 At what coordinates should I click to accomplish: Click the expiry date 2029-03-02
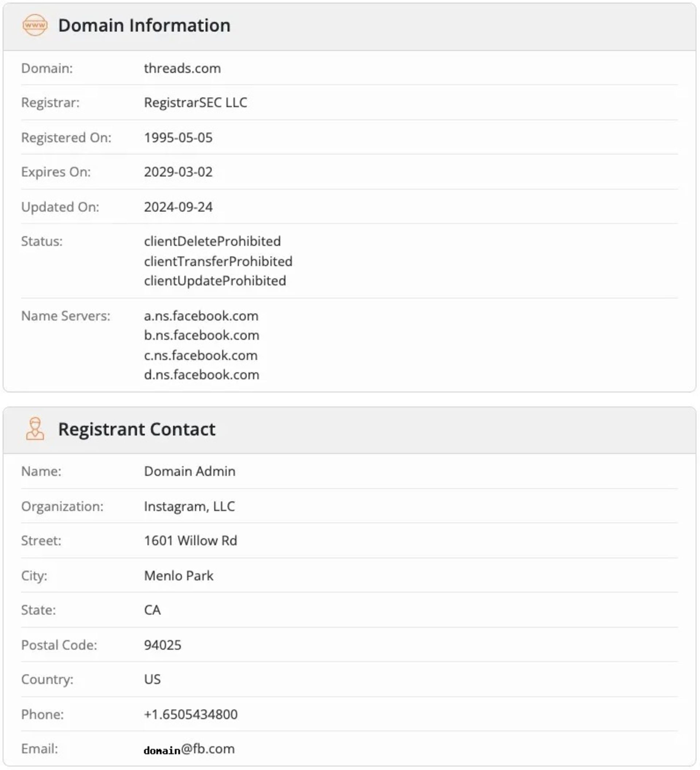pyautogui.click(x=178, y=172)
